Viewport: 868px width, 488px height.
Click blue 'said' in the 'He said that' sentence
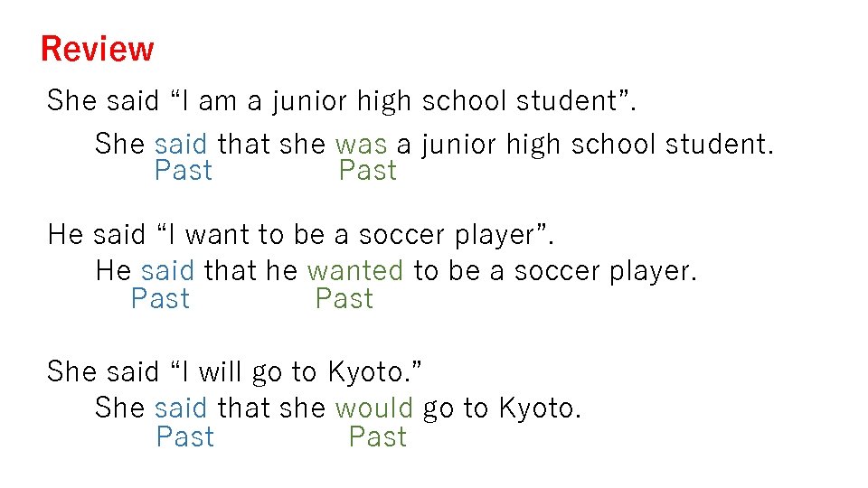[x=167, y=271]
